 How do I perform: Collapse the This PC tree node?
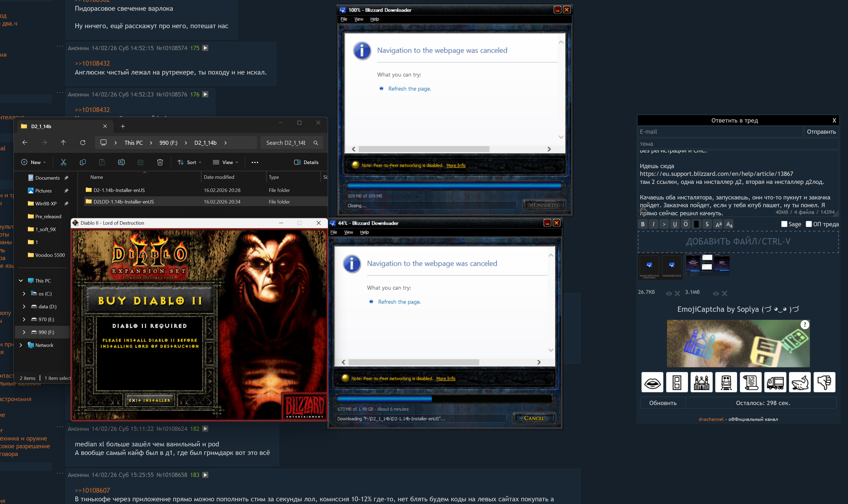pyautogui.click(x=21, y=280)
